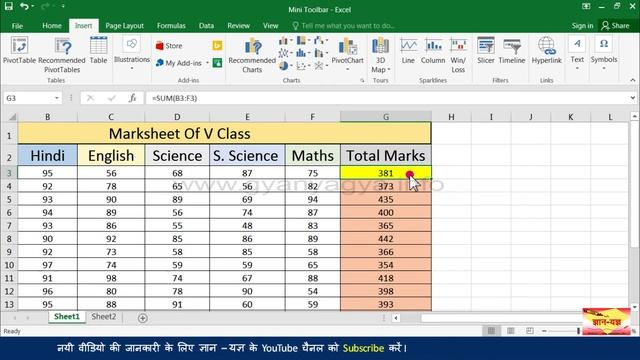Click the Undo arrow icon

(x=24, y=6)
